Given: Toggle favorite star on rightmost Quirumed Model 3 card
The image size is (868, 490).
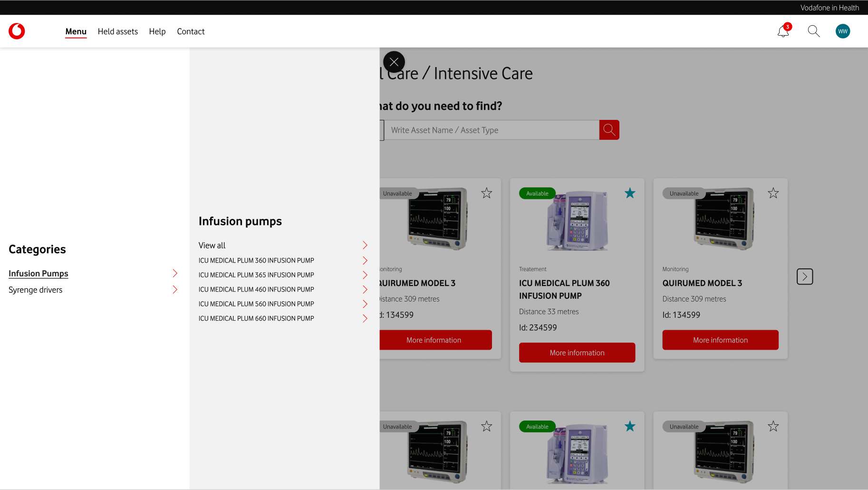Looking at the screenshot, I should (773, 193).
